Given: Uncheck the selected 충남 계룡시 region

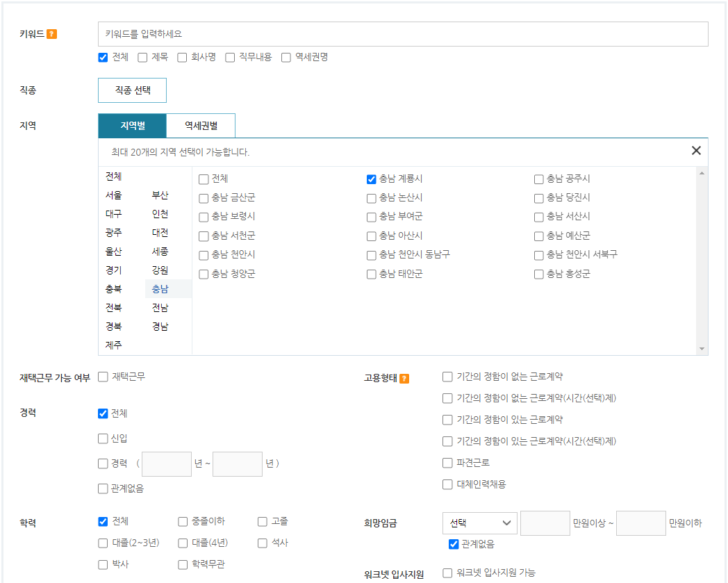Looking at the screenshot, I should 371,179.
